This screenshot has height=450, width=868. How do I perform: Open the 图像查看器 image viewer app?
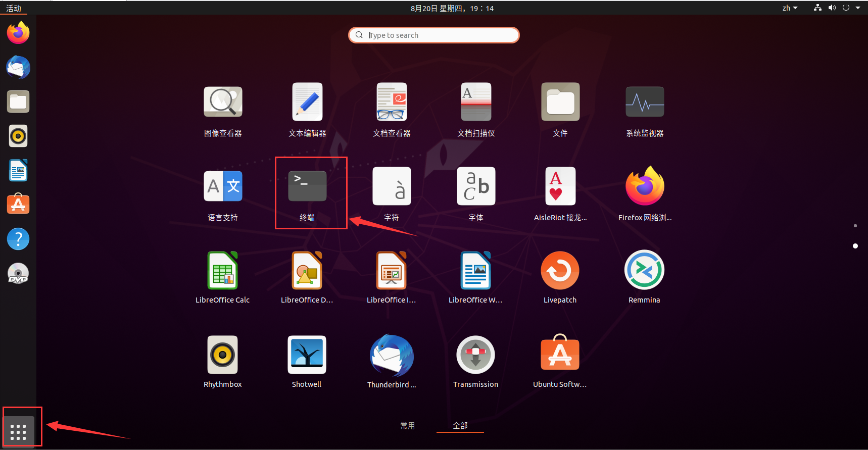click(x=223, y=102)
